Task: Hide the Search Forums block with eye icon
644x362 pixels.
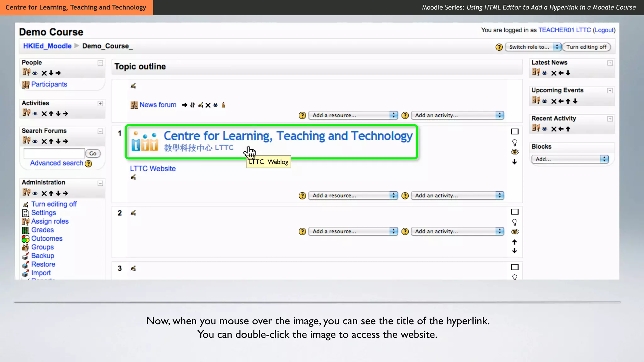Action: tap(35, 141)
